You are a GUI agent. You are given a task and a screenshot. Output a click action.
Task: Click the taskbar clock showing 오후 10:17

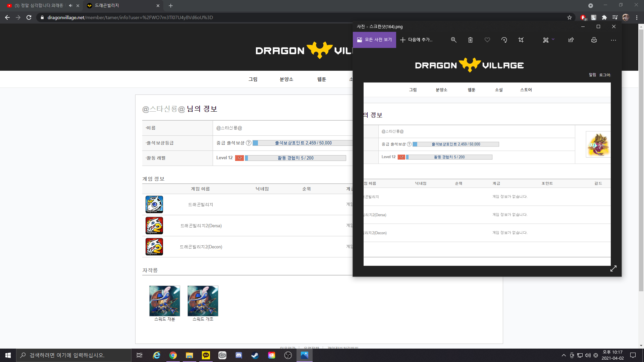click(612, 355)
